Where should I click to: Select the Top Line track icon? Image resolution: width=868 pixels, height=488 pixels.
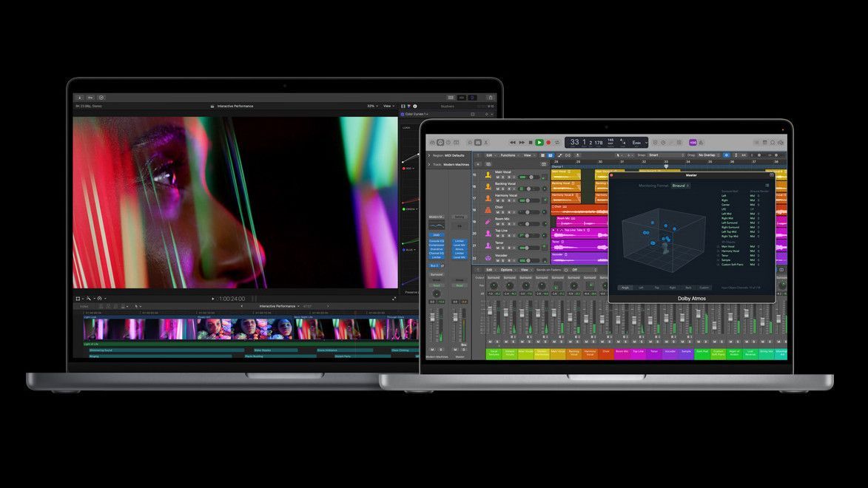(488, 234)
